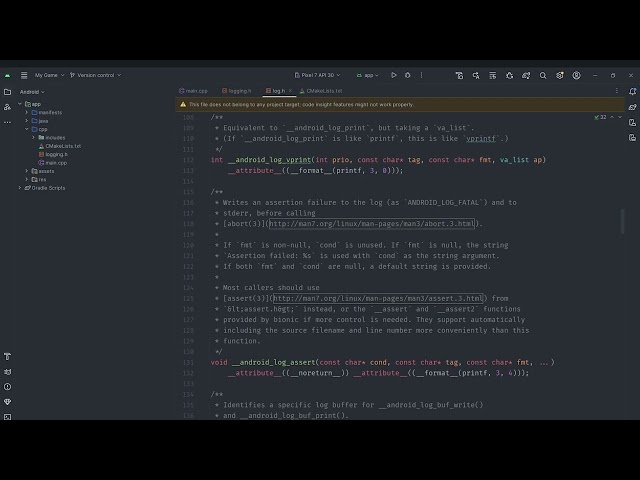Open the Version control dropdown

(x=96, y=75)
